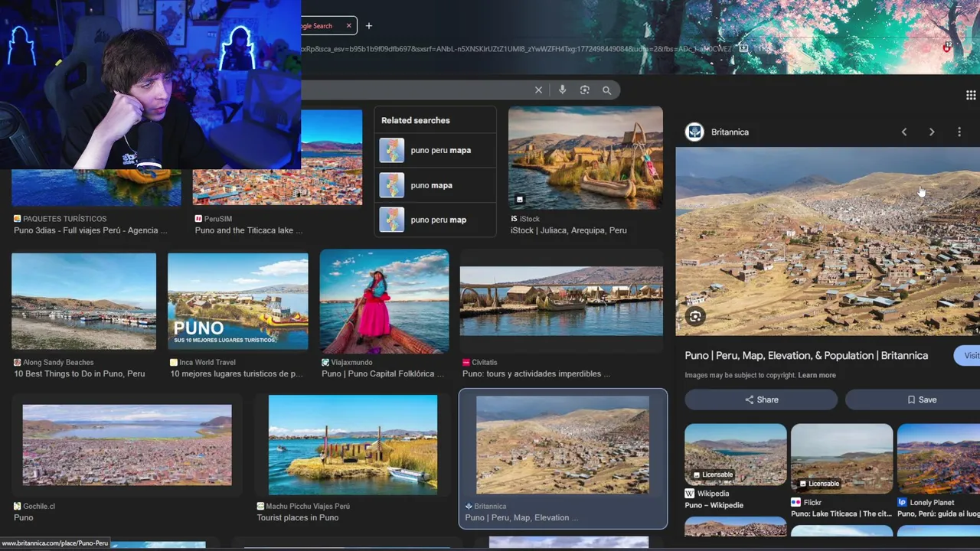
Task: Go to next image in preview panel
Action: (x=932, y=132)
